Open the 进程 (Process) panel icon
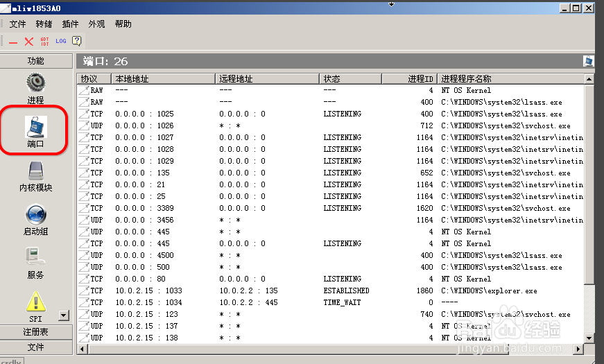 tap(36, 83)
